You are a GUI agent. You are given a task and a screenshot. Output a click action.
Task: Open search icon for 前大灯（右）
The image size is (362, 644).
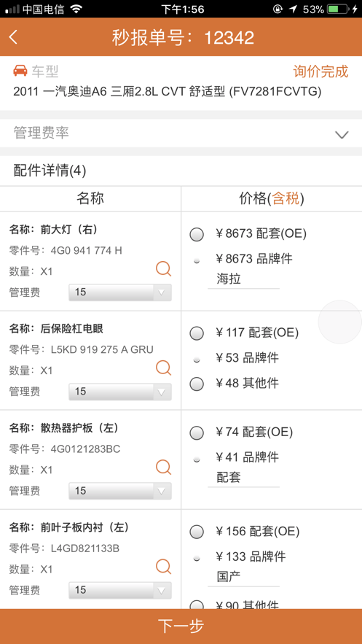click(163, 268)
